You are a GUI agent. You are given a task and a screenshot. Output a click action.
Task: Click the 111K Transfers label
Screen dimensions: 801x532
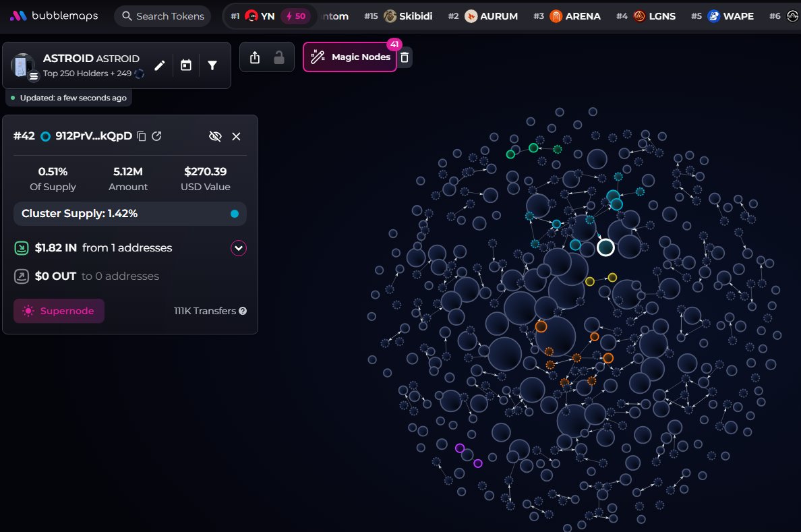[205, 311]
